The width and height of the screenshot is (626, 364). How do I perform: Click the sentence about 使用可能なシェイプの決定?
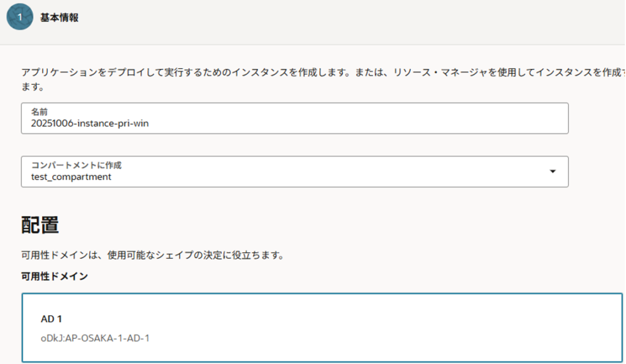click(x=152, y=255)
